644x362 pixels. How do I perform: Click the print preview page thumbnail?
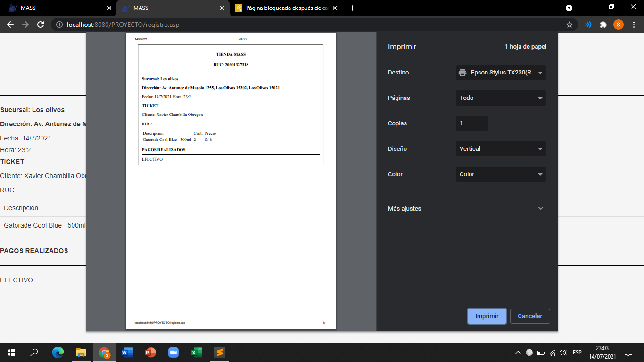click(x=231, y=181)
